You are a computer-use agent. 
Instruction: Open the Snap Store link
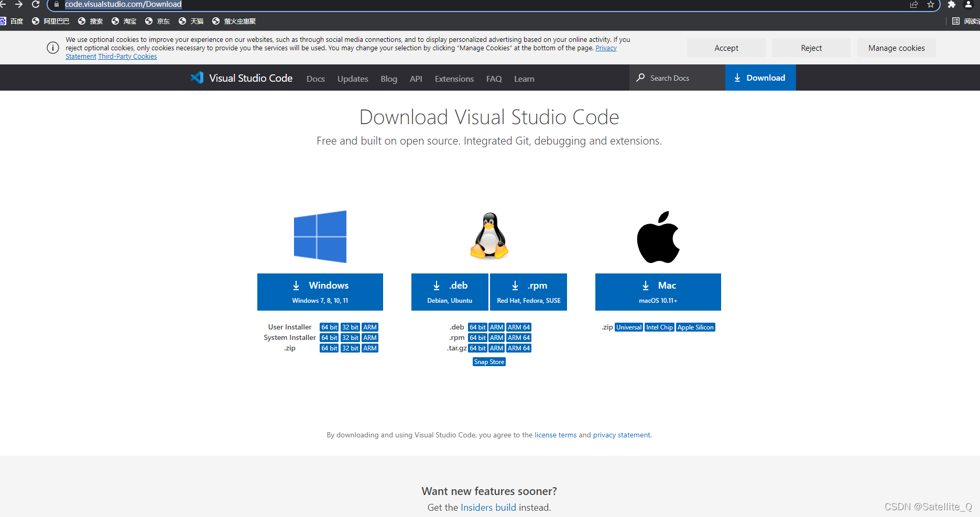click(489, 362)
